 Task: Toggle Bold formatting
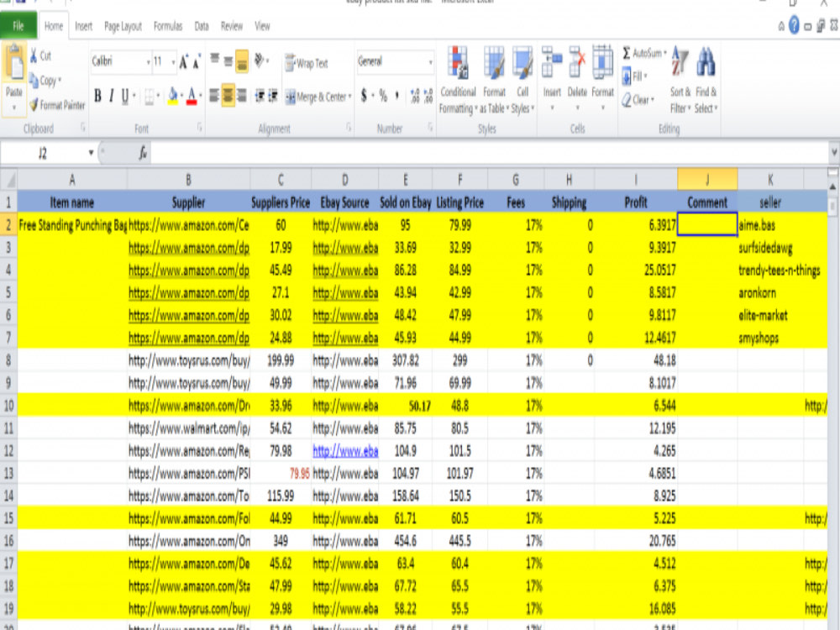pyautogui.click(x=97, y=96)
